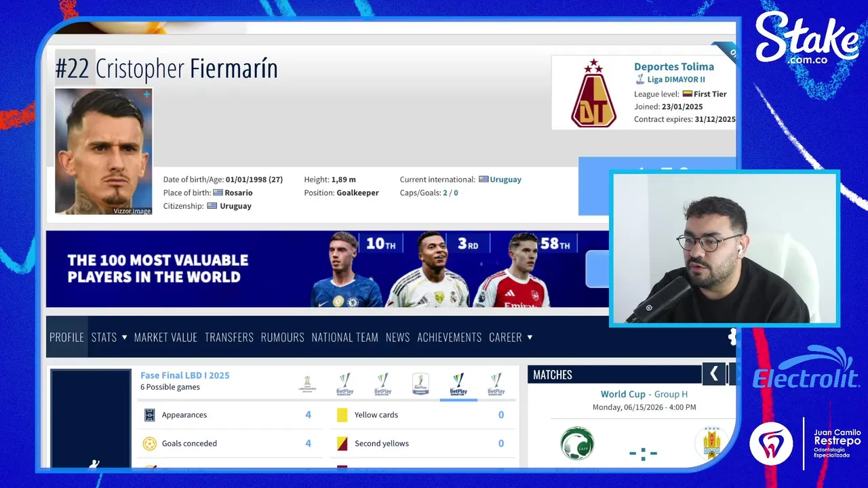
Task: Open the Fase Final LBD I 2025 link
Action: 185,375
